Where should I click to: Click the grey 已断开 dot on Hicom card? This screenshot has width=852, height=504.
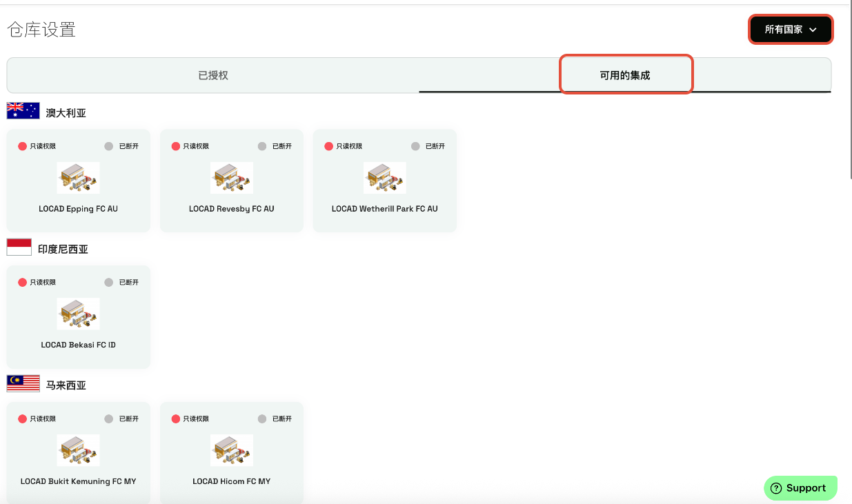[x=262, y=419]
